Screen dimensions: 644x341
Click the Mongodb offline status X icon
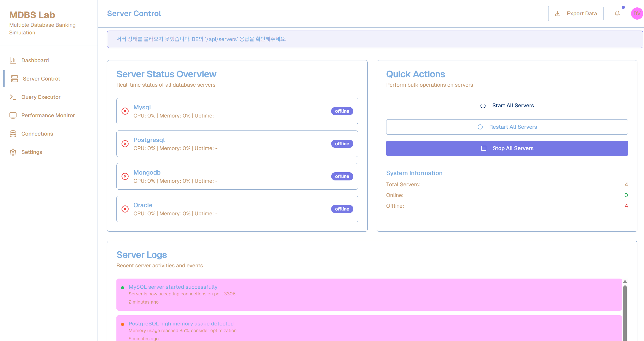(125, 176)
